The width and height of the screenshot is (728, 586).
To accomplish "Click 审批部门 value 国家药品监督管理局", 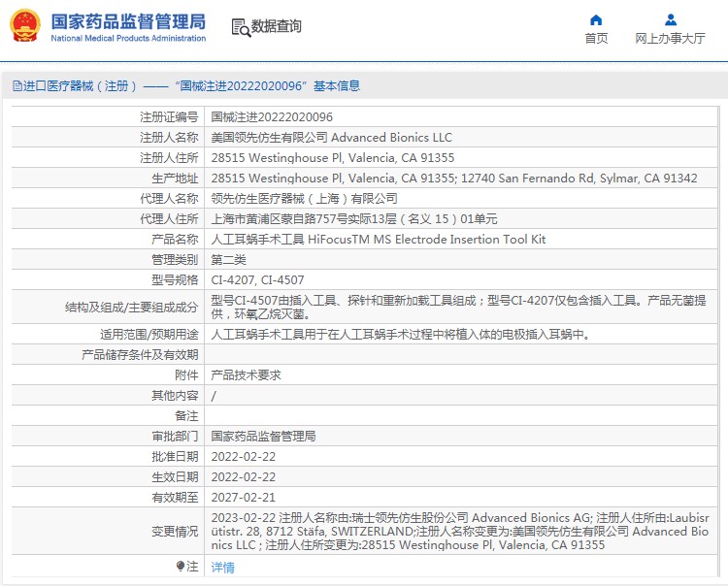I will 263,437.
